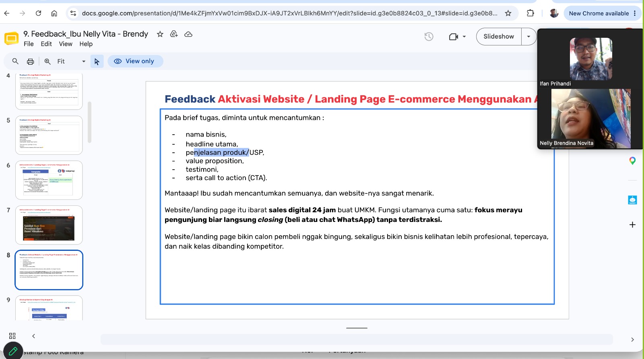Image resolution: width=644 pixels, height=359 pixels.
Task: Open the Chrome three-dot menu
Action: coord(635,13)
